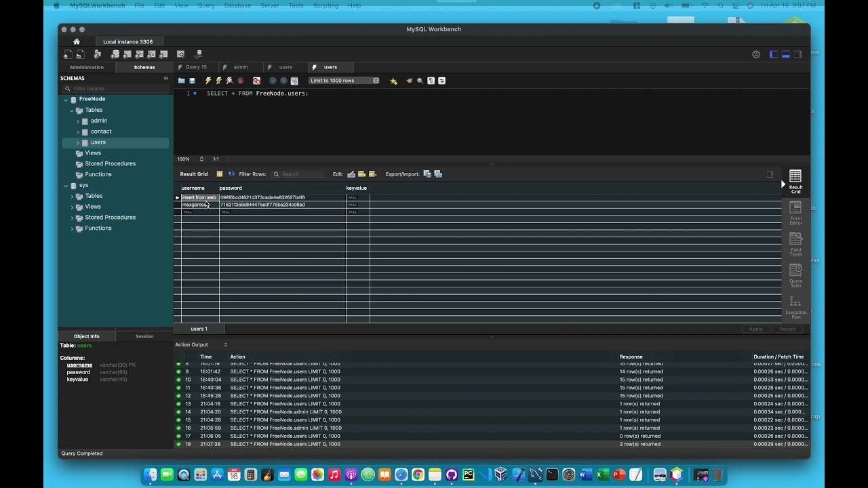Open the Limit to 1000 rows dropdown
This screenshot has height=488, width=868.
[344, 81]
